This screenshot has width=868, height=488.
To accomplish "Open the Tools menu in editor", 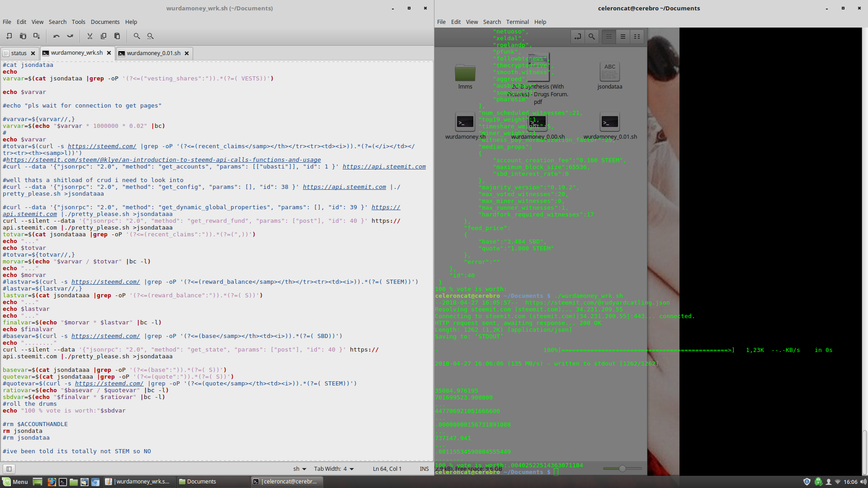I will click(x=78, y=22).
